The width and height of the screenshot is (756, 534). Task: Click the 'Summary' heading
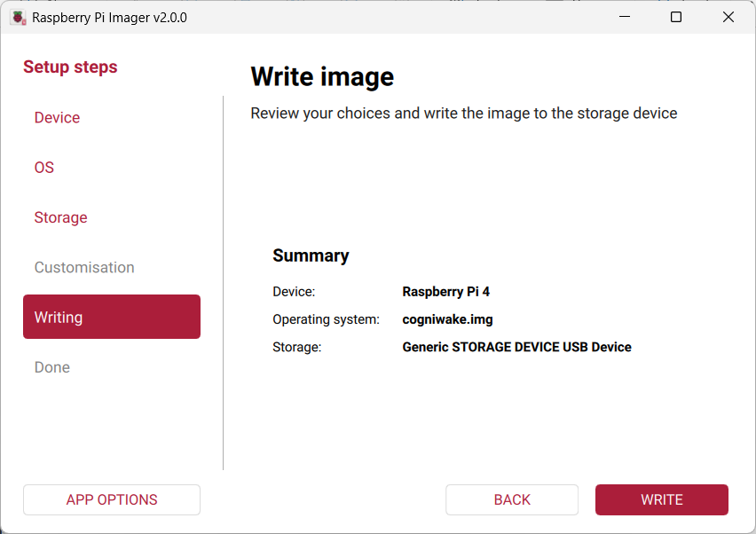pyautogui.click(x=311, y=255)
